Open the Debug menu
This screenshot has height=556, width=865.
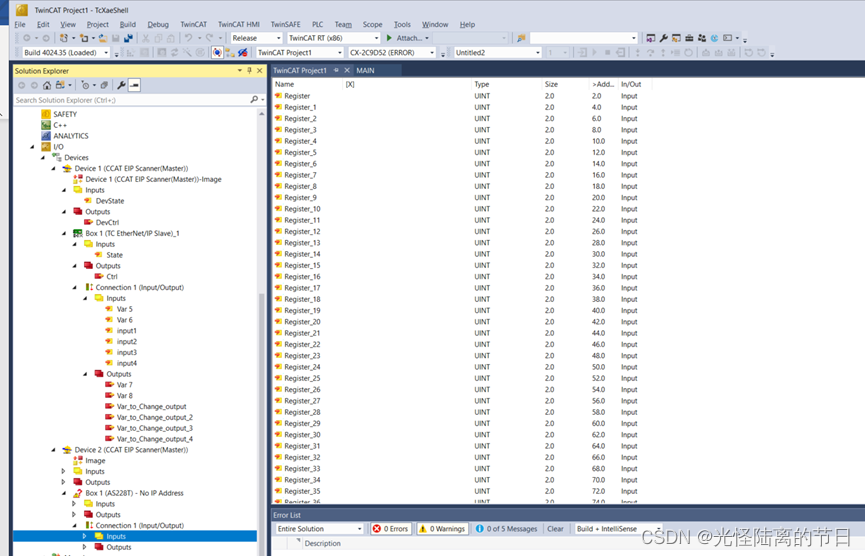tap(158, 24)
